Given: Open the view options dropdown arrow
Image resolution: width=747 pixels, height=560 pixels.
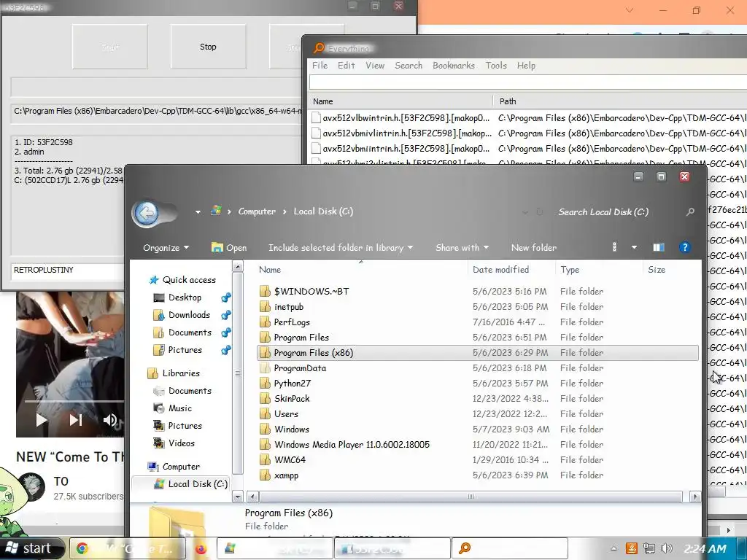Looking at the screenshot, I should click(634, 247).
